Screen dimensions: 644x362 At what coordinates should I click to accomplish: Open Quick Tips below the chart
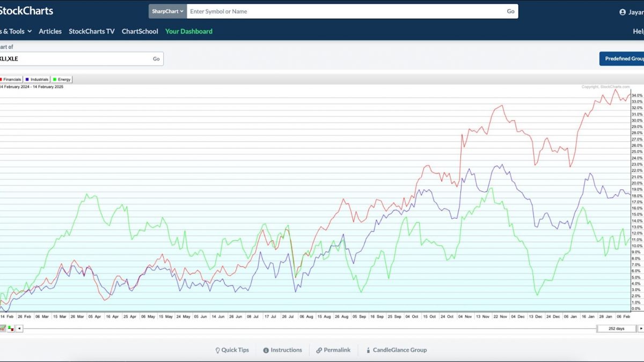(x=232, y=350)
